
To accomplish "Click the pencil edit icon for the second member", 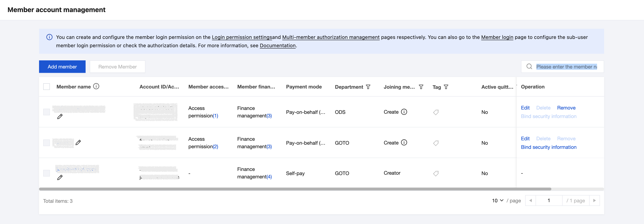I will point(78,143).
